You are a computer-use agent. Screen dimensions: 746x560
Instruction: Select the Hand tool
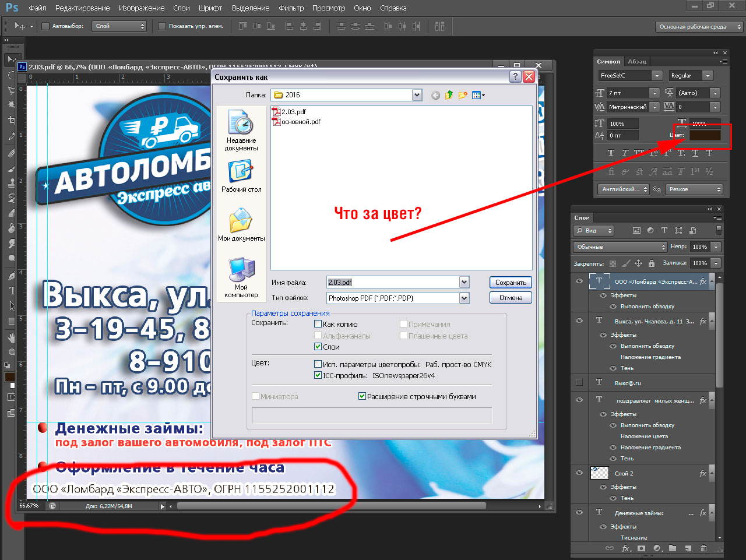(x=12, y=337)
